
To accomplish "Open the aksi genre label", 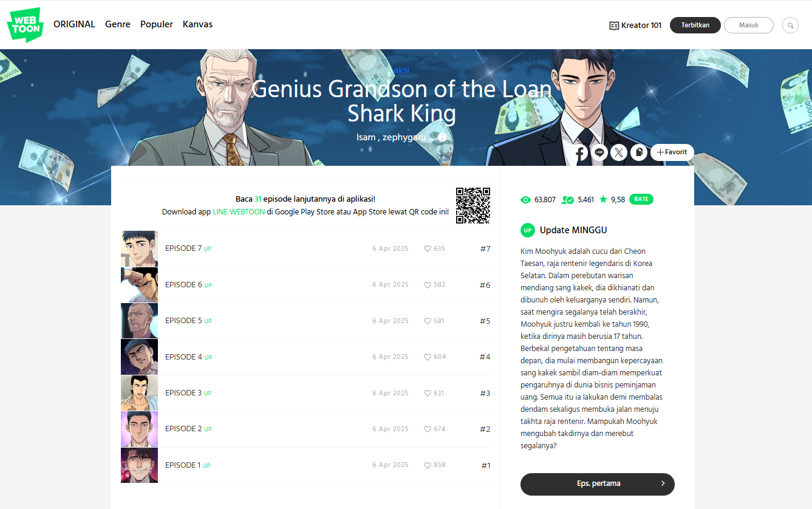I will [x=401, y=70].
